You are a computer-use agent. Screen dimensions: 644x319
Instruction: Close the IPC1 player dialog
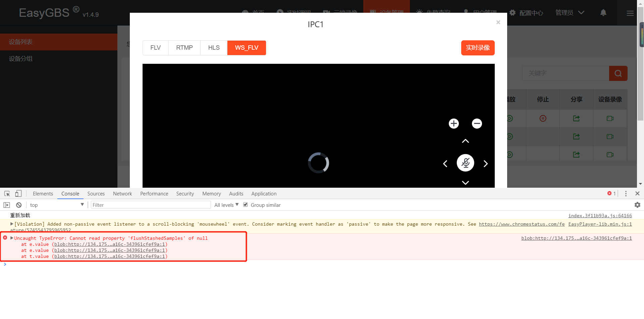pyautogui.click(x=498, y=22)
